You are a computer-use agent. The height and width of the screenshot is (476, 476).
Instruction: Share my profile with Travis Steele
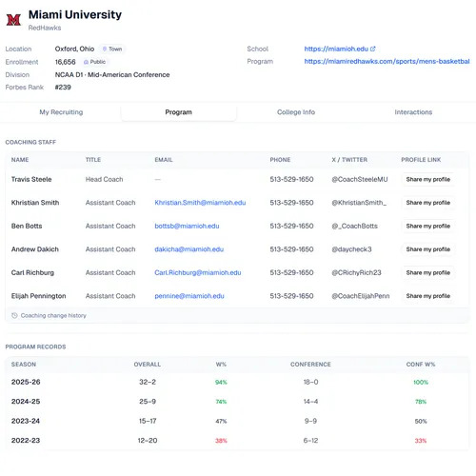point(428,179)
